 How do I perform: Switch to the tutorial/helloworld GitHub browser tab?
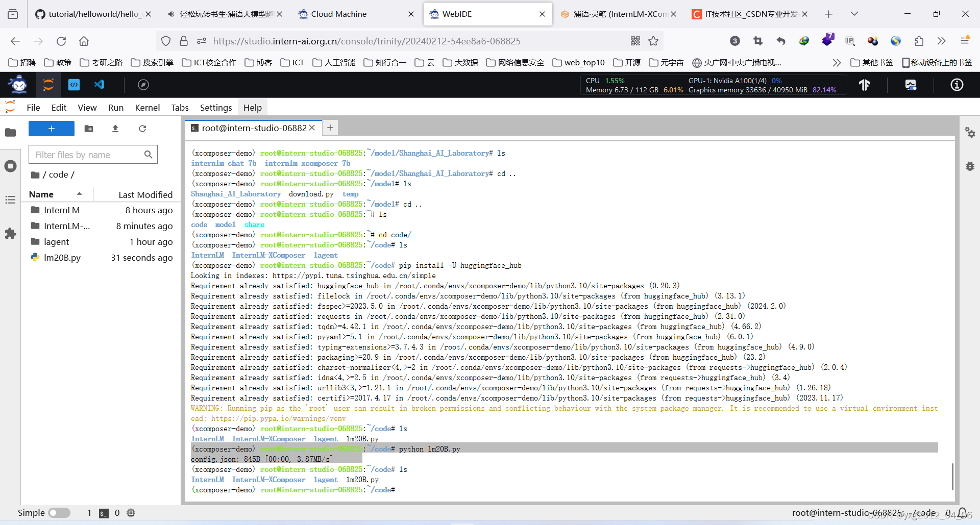(93, 14)
